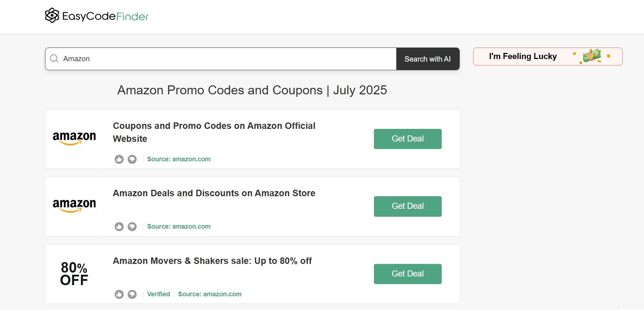Click the Search with AI button
This screenshot has height=310, width=644.
428,59
